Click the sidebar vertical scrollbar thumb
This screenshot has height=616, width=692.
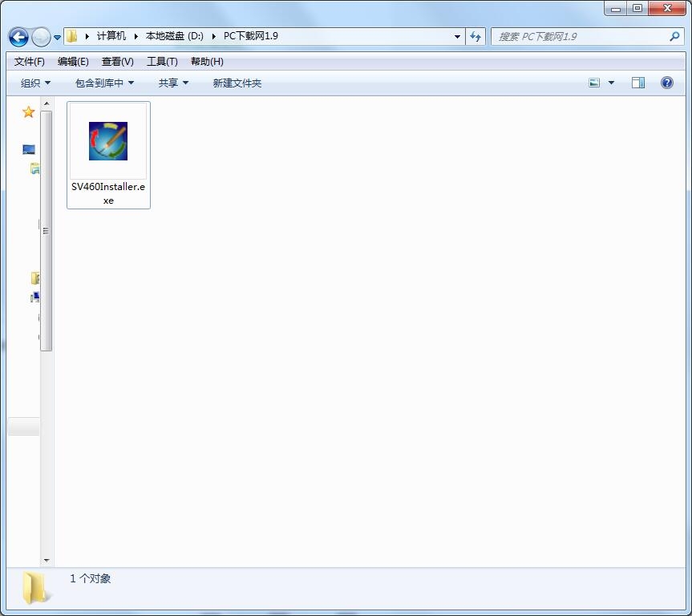tap(47, 231)
